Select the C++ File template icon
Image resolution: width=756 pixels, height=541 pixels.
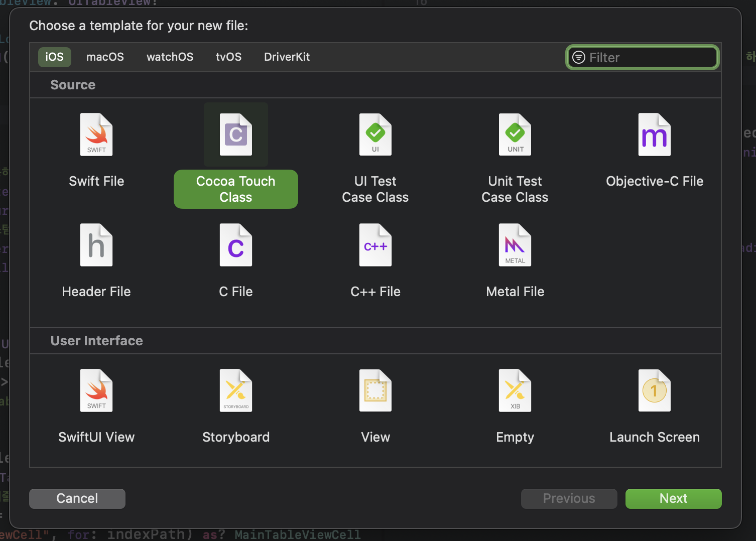pyautogui.click(x=375, y=245)
